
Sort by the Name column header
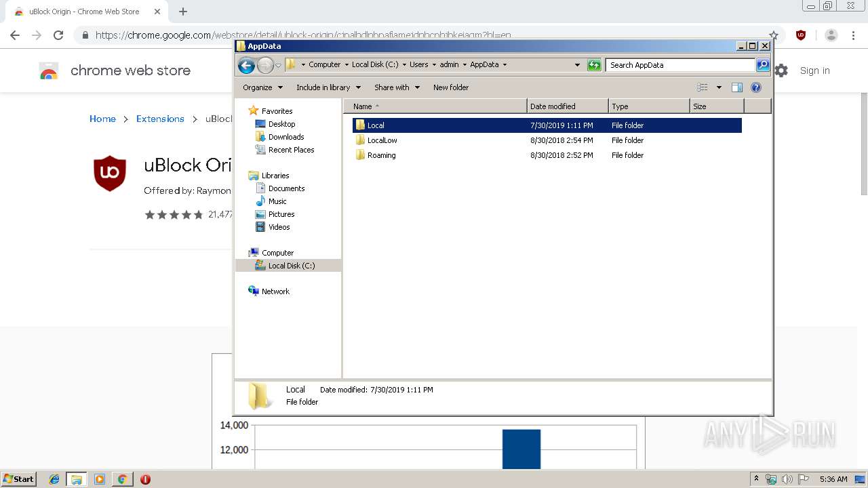435,106
